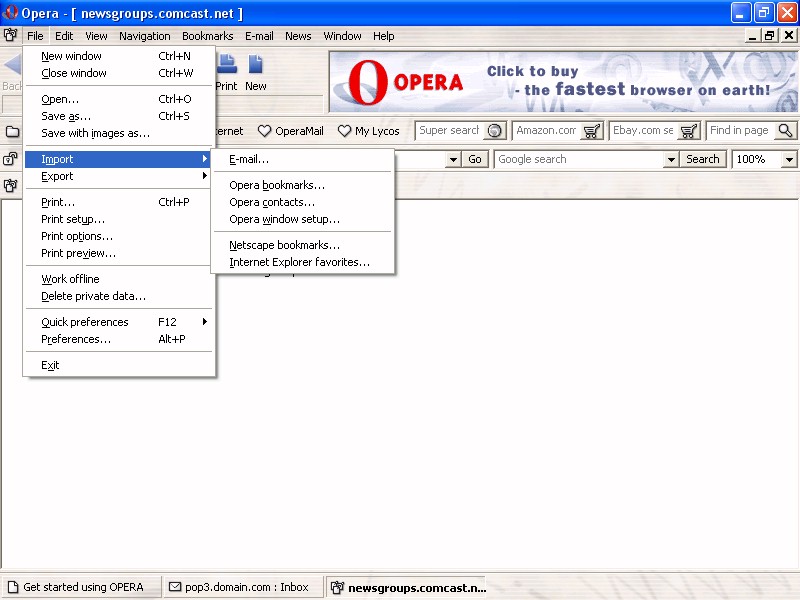Viewport: 800px width, 600px height.
Task: Open the Google search dropdown arrow
Action: coord(671,159)
